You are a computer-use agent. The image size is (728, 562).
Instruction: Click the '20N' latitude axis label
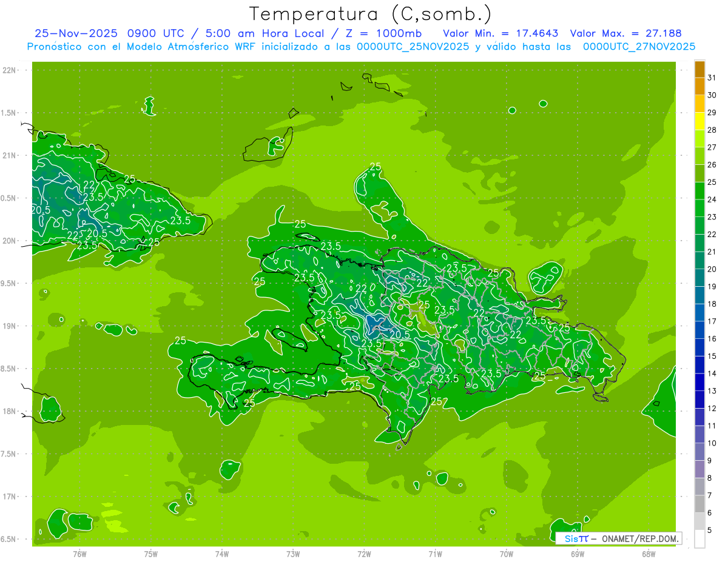point(9,241)
